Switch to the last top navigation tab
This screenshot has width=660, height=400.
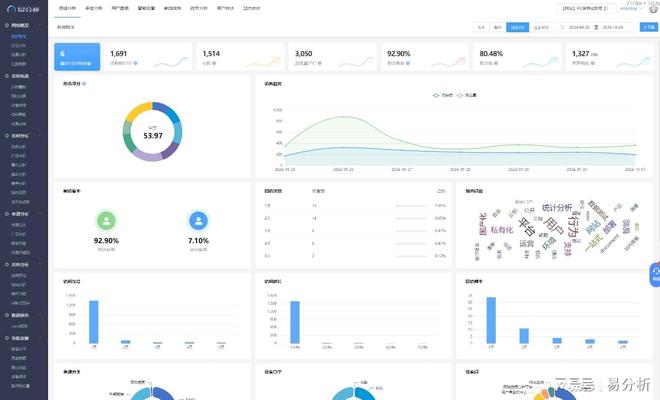coord(251,8)
